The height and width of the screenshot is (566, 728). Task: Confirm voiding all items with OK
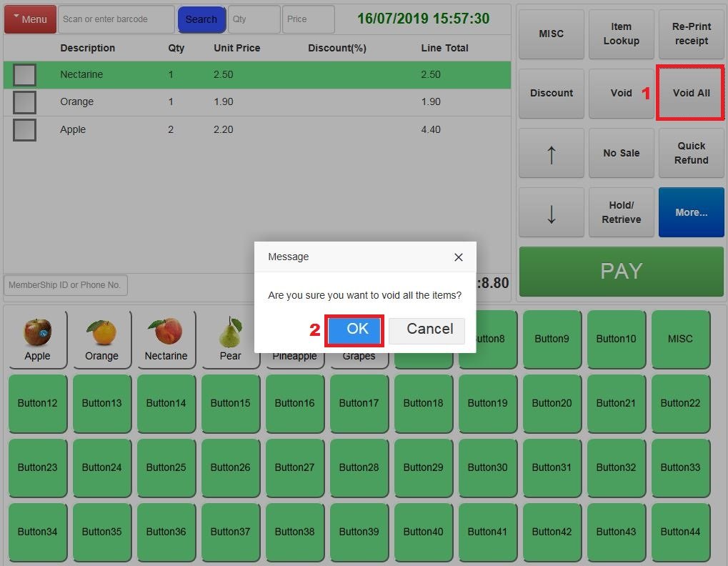354,330
